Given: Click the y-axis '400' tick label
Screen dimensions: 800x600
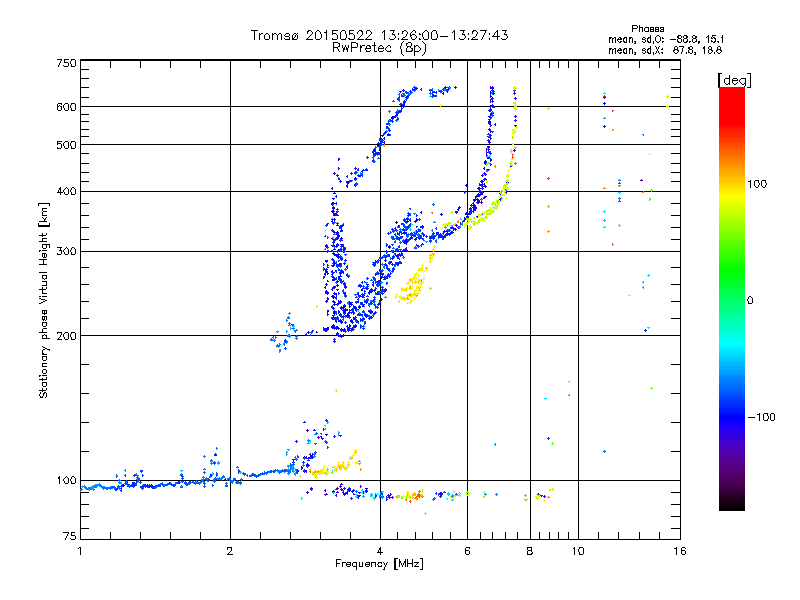Looking at the screenshot, I should click(x=66, y=192).
